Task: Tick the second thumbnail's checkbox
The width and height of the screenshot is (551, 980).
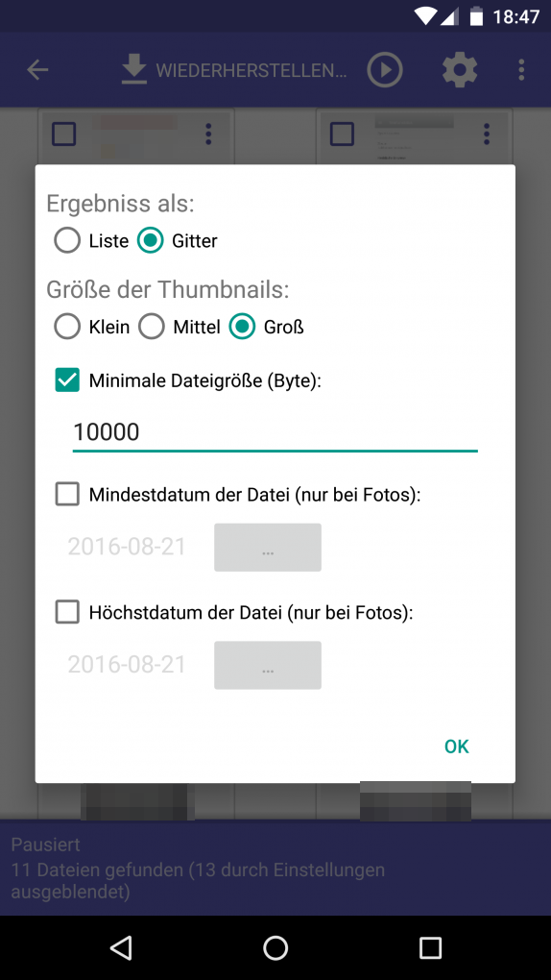Action: pos(342,134)
